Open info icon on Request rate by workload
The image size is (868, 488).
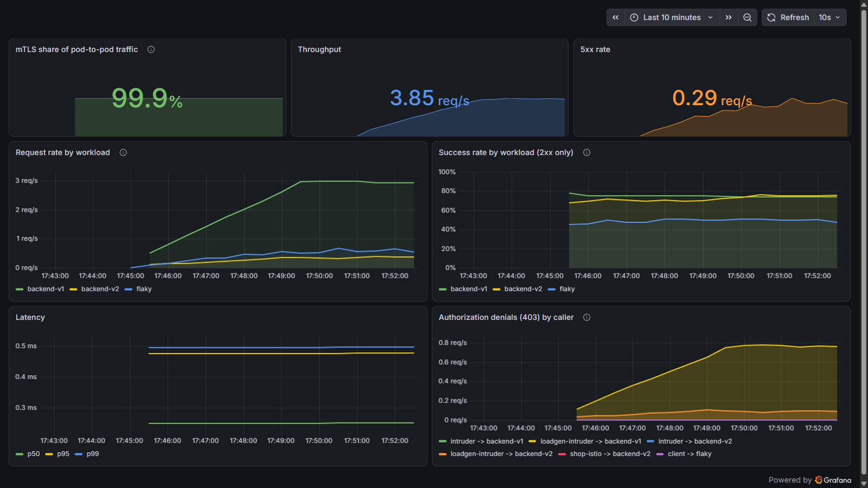tap(123, 152)
